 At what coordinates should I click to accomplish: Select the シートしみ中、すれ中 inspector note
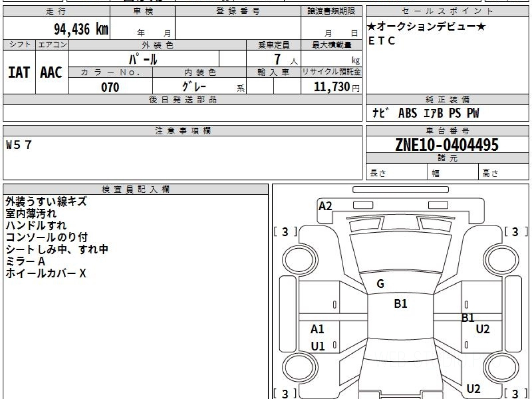click(x=57, y=249)
